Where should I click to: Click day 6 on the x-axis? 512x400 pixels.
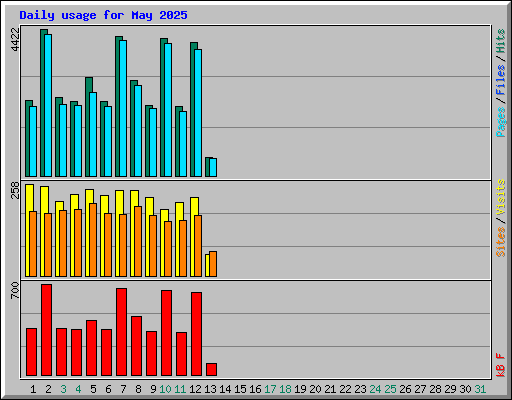(x=108, y=389)
